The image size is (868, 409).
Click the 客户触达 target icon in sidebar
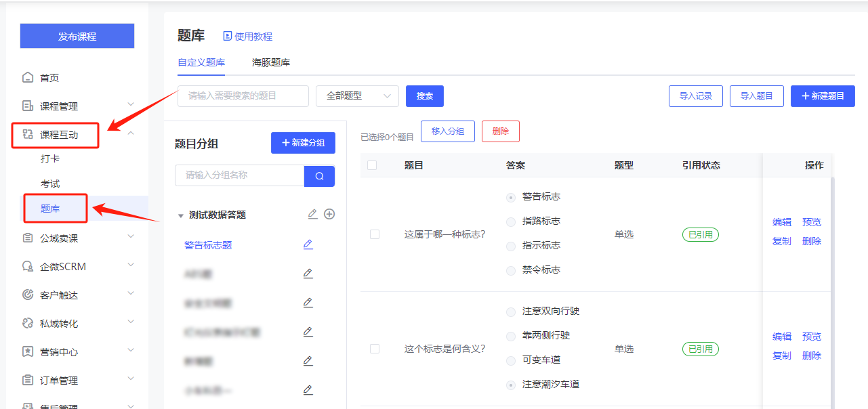point(28,295)
